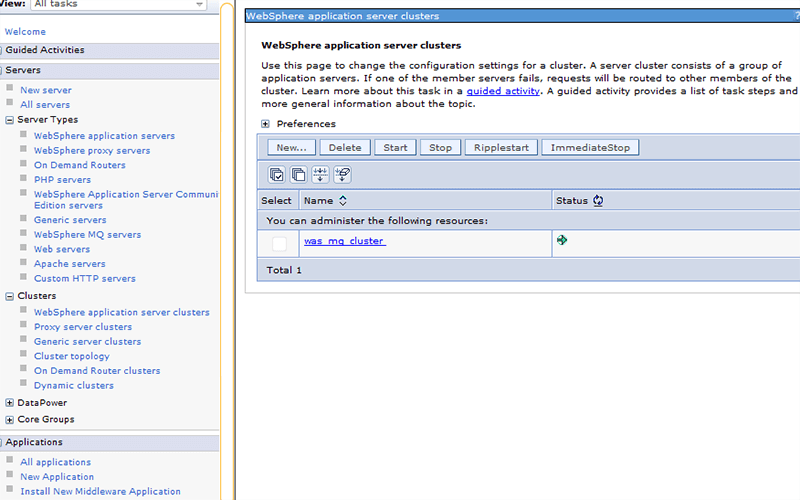Click the Delete button

point(345,147)
